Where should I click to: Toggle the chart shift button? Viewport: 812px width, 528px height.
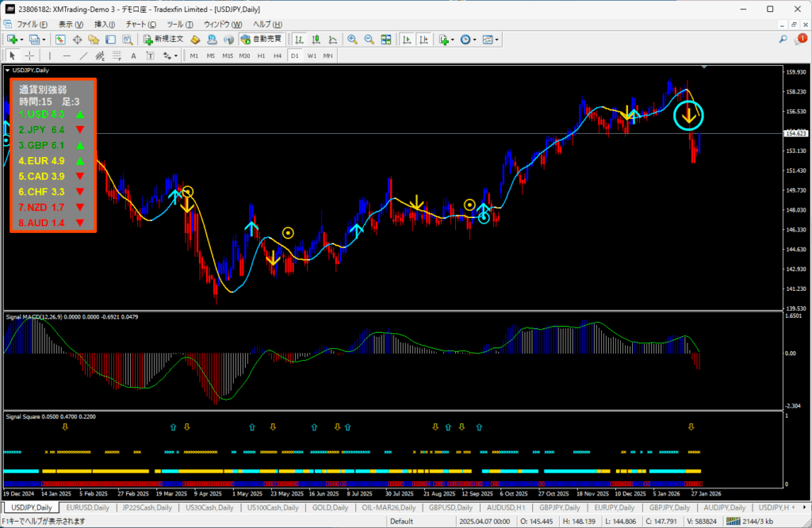pyautogui.click(x=423, y=39)
